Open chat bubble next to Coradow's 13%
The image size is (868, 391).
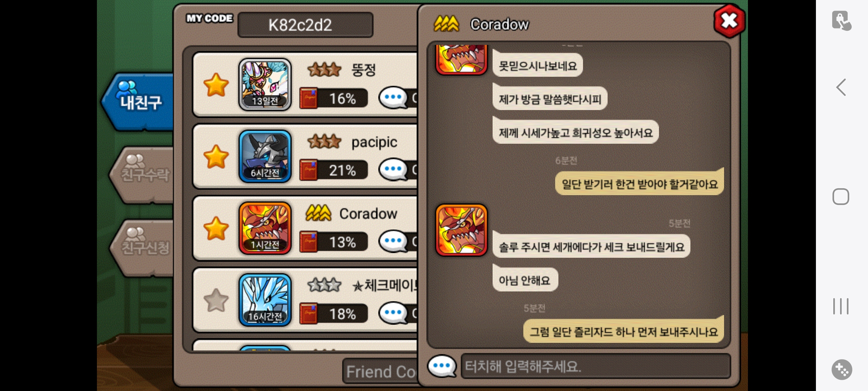pos(393,241)
